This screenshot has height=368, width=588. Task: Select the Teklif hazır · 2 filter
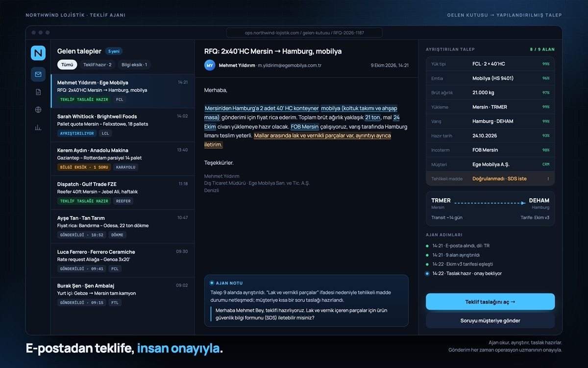[x=97, y=65]
